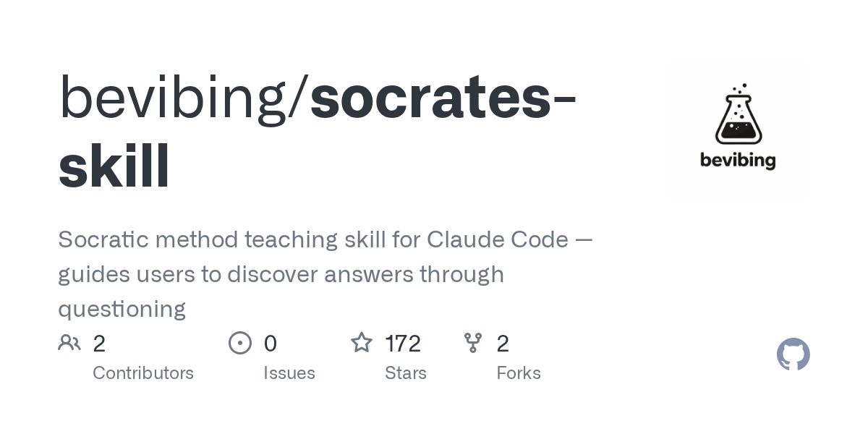Viewport: 868px width, 434px height.
Task: Select the 0 issues count
Action: pos(271,344)
